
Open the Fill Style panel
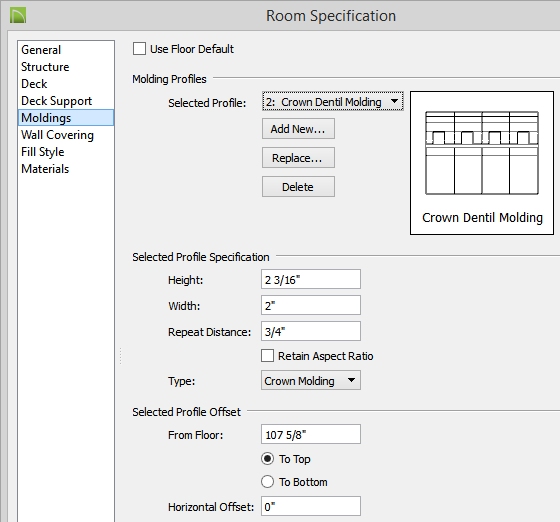42,152
